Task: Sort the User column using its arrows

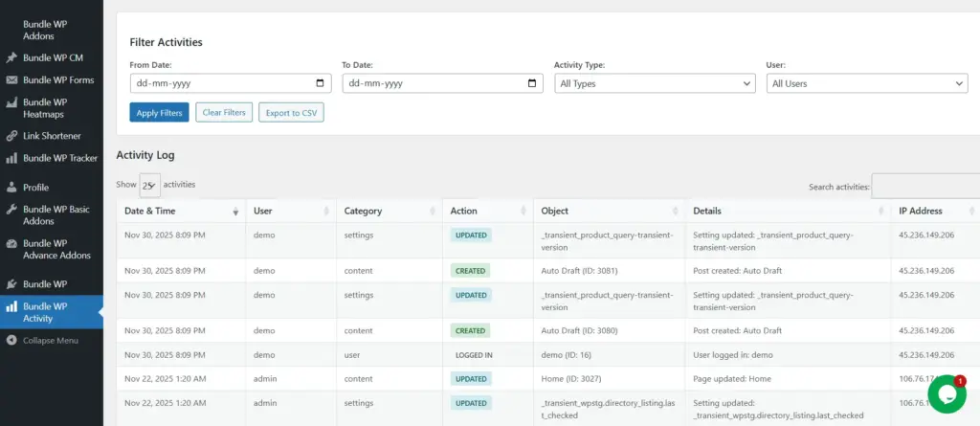Action: coord(326,212)
